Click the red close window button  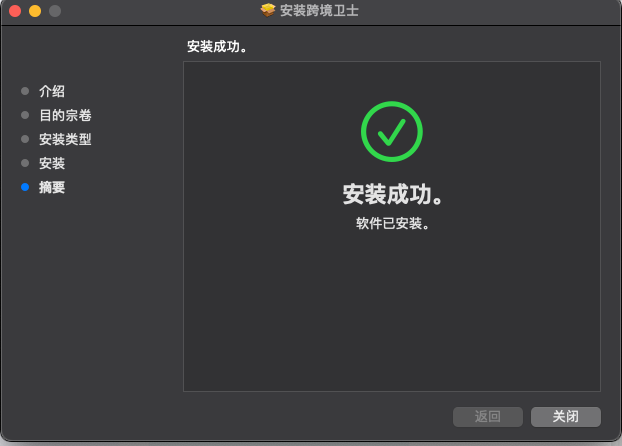[15, 11]
